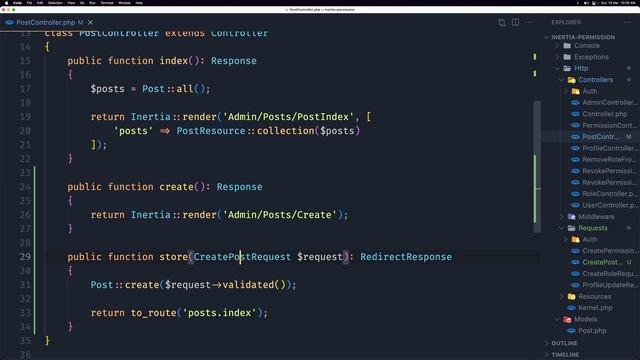
Task: Open CreatePermissio... request file
Action: [x=609, y=251]
